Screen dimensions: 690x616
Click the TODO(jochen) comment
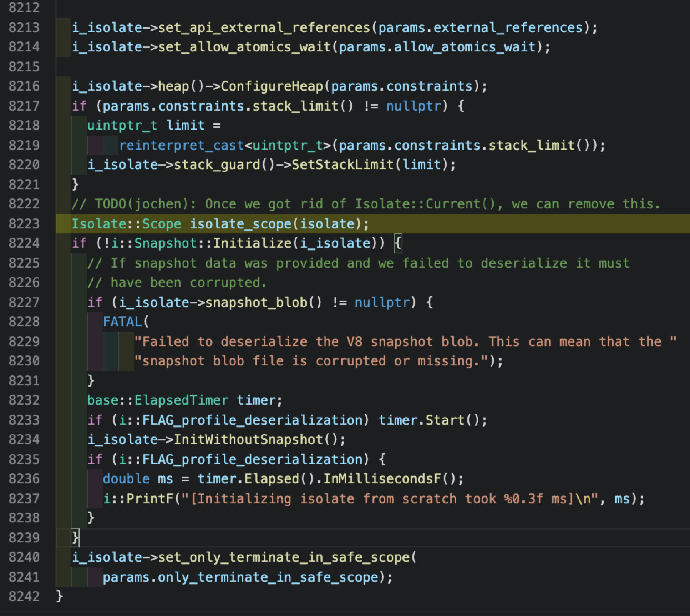(x=366, y=204)
